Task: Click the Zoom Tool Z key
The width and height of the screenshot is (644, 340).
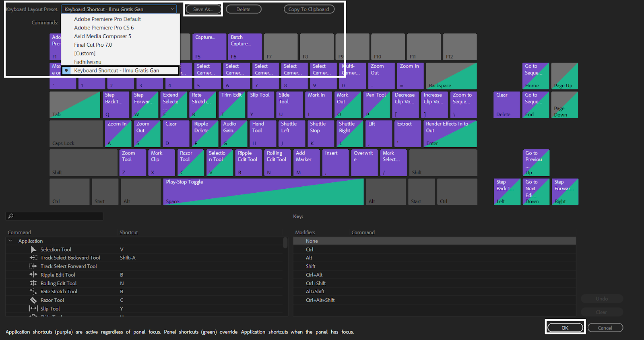Action: [133, 163]
